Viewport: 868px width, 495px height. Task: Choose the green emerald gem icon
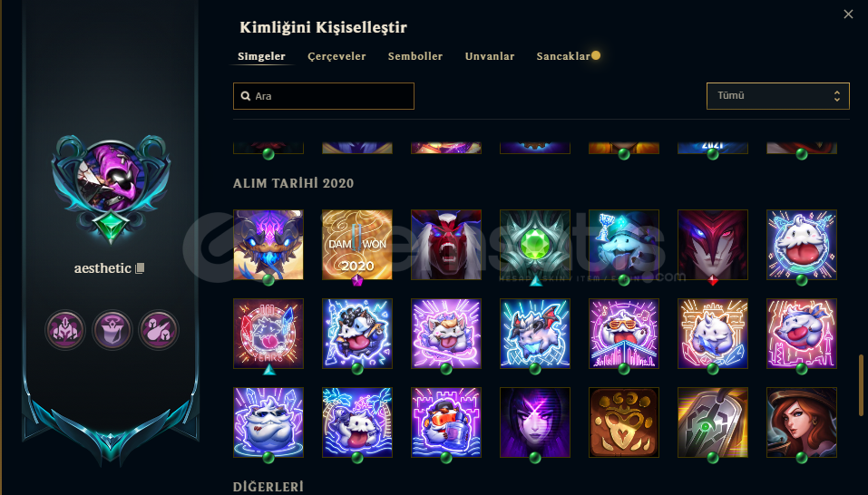click(535, 245)
